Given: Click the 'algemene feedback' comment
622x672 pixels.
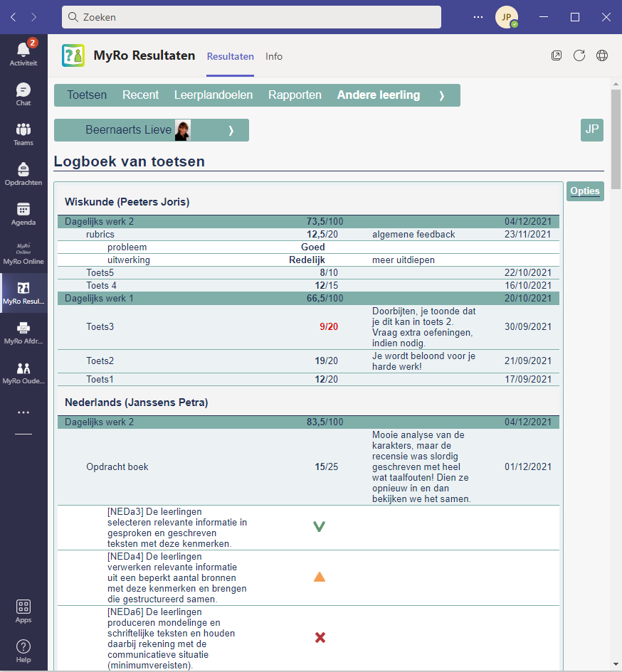Looking at the screenshot, I should tap(413, 235).
